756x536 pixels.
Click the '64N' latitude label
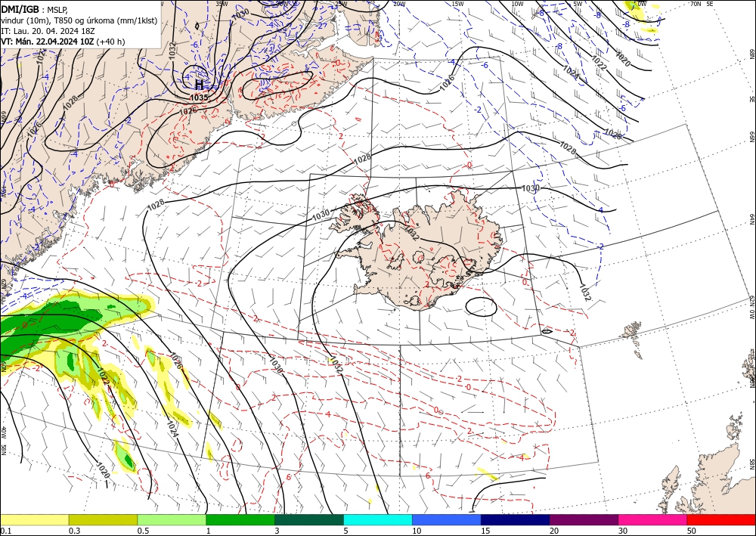pos(751,219)
